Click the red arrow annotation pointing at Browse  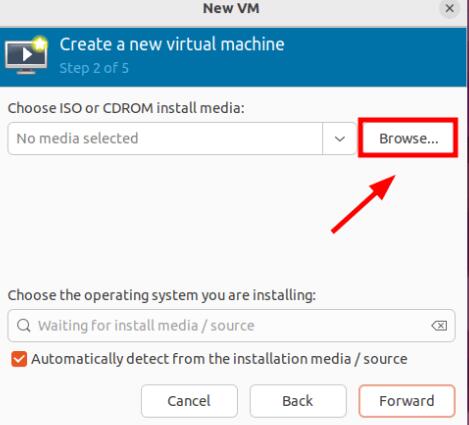[x=363, y=204]
